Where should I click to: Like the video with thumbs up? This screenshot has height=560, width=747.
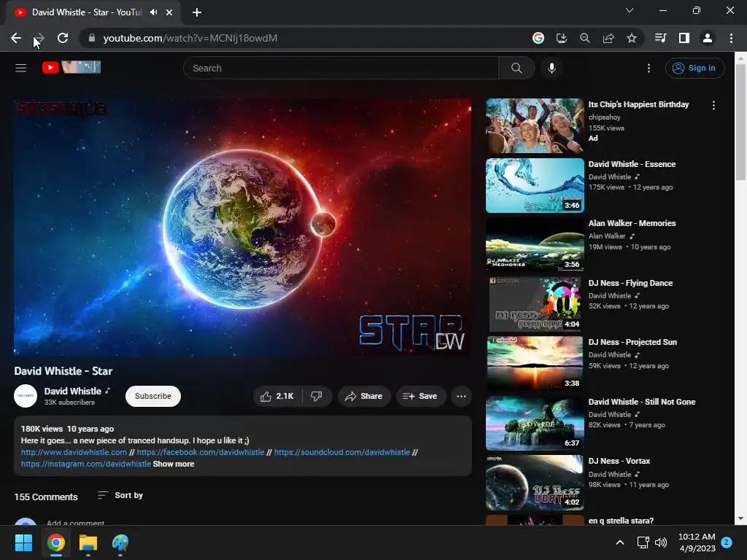pos(276,396)
